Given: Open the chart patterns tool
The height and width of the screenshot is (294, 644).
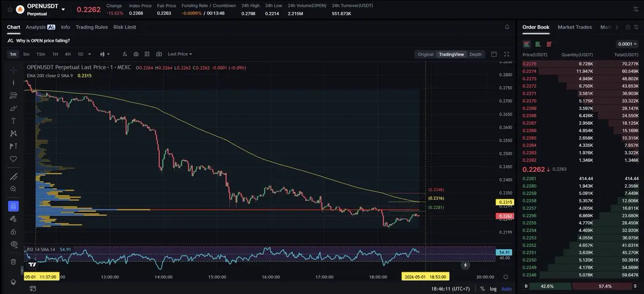Looking at the screenshot, I should pyautogui.click(x=13, y=133).
